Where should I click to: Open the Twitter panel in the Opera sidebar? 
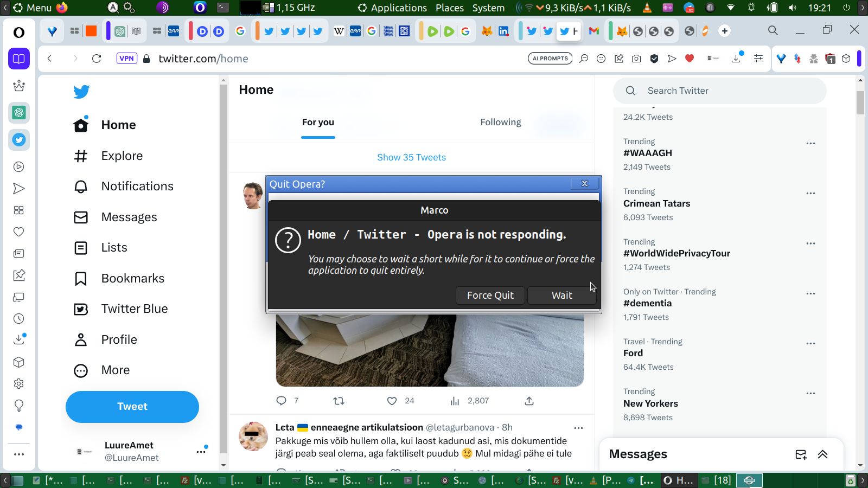[19, 140]
